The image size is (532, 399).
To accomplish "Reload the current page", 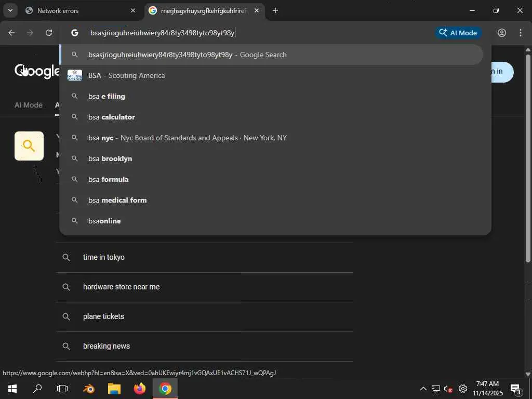I will click(x=49, y=33).
